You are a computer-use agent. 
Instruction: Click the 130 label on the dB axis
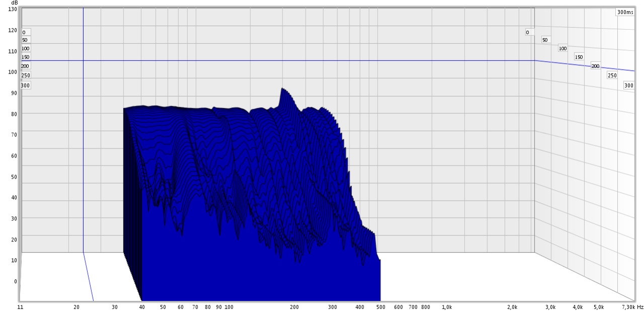[x=12, y=9]
